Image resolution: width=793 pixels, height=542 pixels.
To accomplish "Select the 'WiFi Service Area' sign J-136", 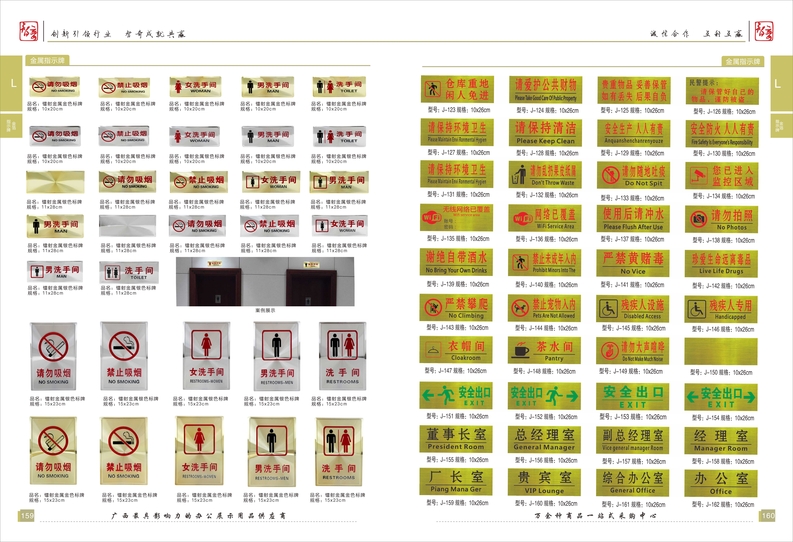I will 543,218.
